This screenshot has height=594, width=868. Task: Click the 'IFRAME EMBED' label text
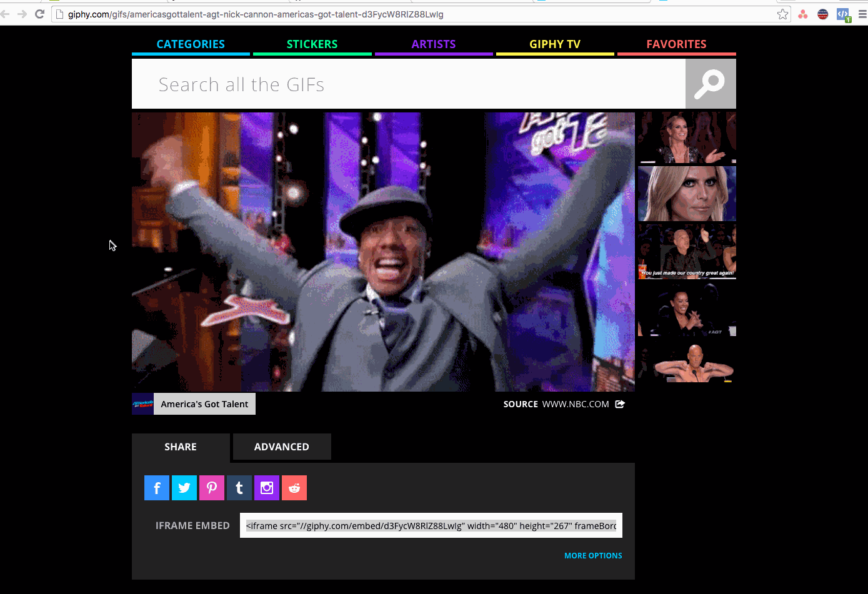[192, 526]
